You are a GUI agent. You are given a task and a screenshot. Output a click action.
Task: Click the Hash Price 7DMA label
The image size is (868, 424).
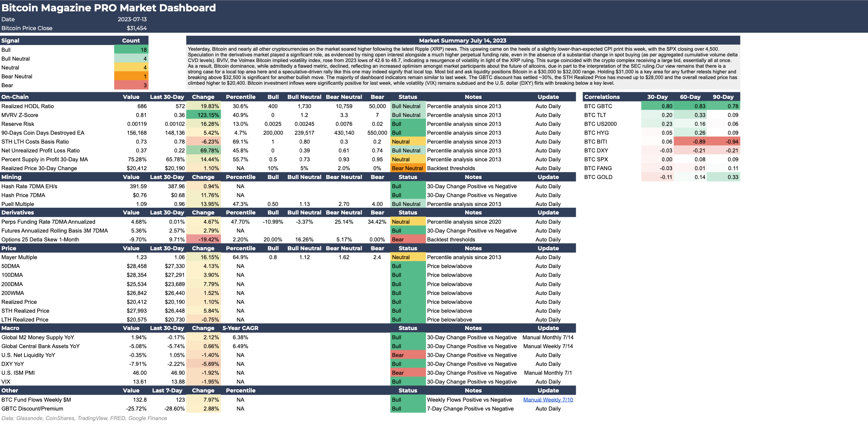click(23, 195)
